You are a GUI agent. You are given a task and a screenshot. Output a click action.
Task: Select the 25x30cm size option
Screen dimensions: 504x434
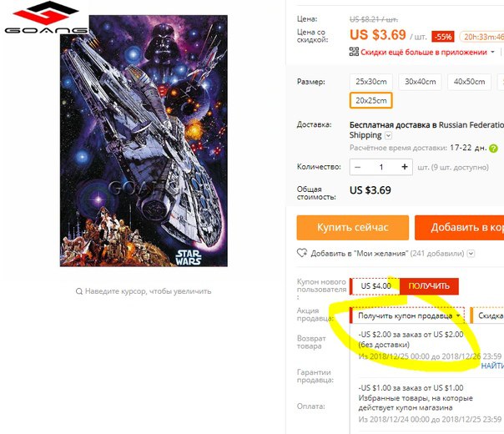click(371, 82)
